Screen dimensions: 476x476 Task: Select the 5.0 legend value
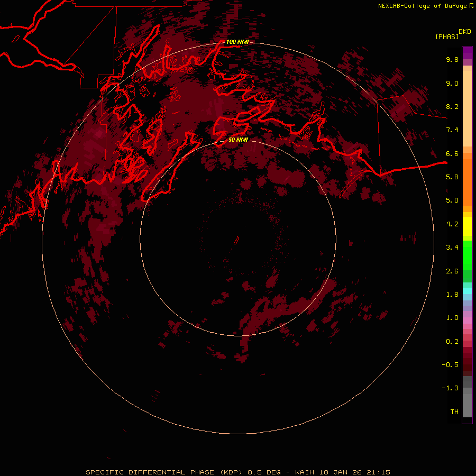click(452, 200)
